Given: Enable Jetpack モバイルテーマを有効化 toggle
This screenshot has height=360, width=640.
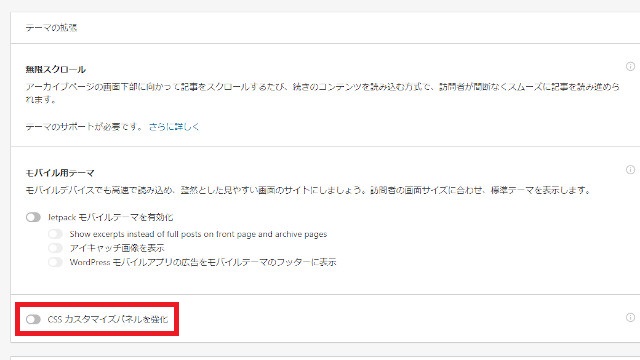Looking at the screenshot, I should point(33,217).
